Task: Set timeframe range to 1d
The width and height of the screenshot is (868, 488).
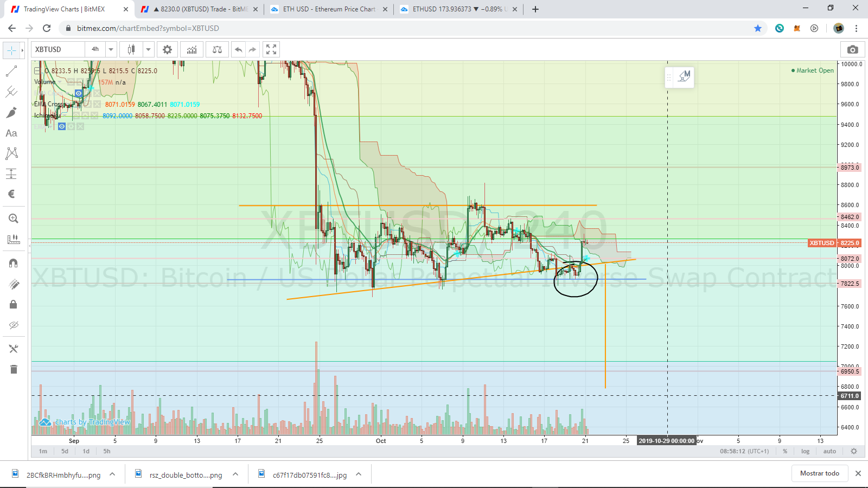Action: coord(86,451)
